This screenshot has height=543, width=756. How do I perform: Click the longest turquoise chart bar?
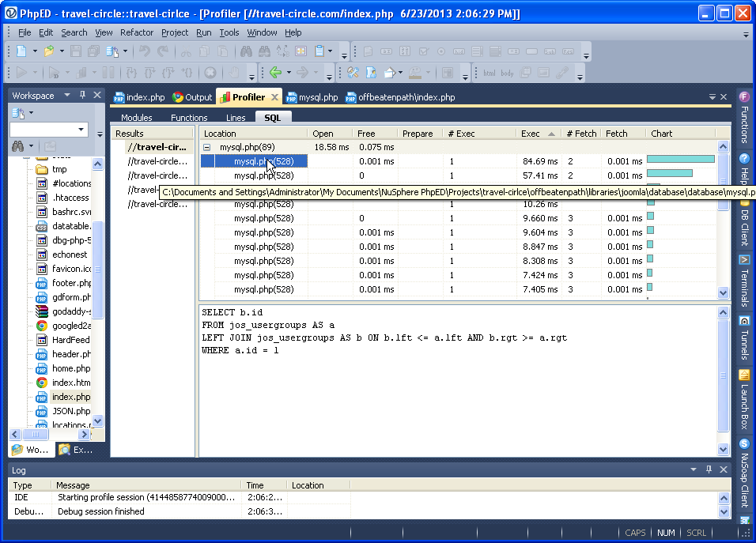[680, 160]
